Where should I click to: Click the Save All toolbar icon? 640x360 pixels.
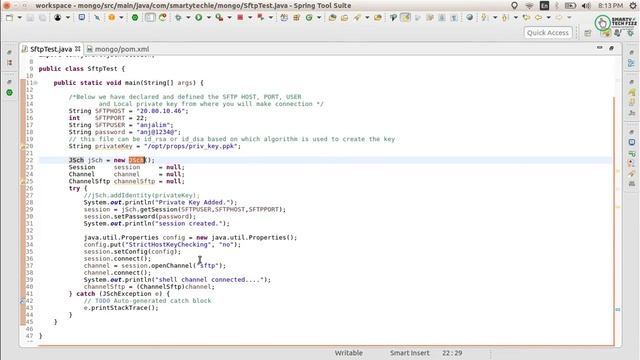coord(42,18)
